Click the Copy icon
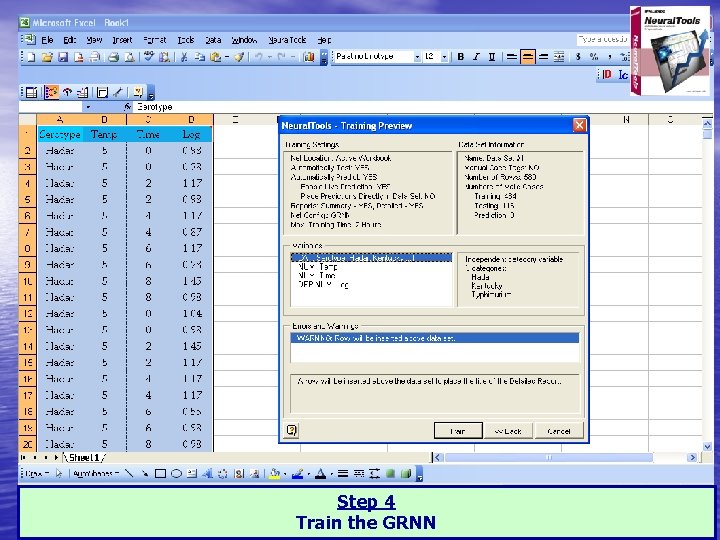Image resolution: width=720 pixels, height=540 pixels. coord(199,57)
